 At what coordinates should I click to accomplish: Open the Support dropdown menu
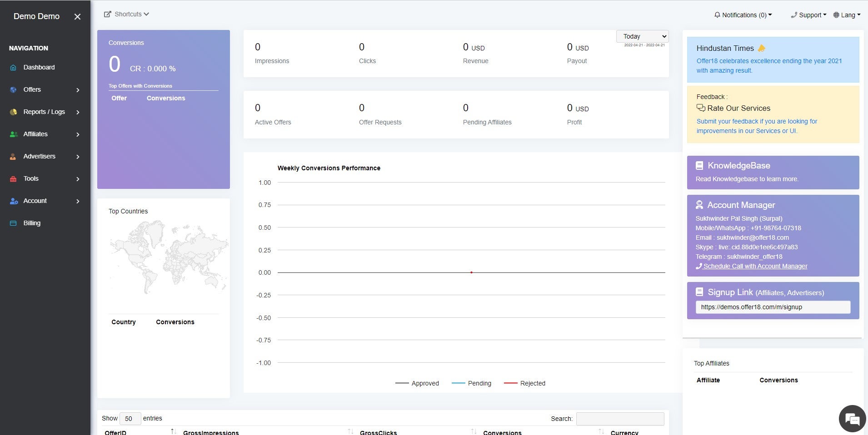coord(808,15)
